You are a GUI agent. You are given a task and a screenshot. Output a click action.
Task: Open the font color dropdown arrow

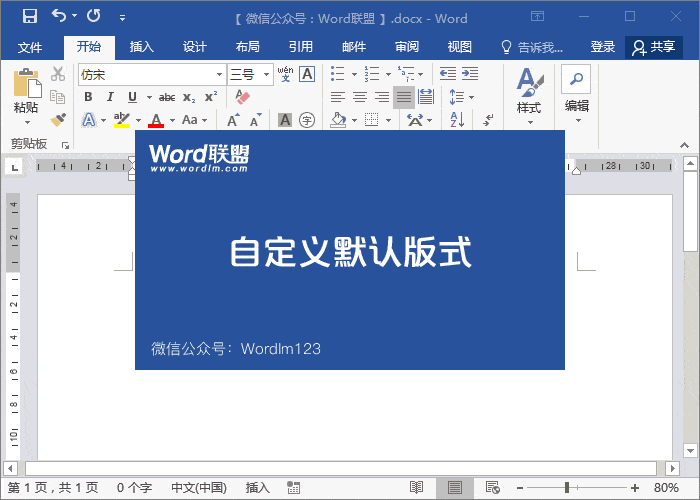tap(172, 120)
